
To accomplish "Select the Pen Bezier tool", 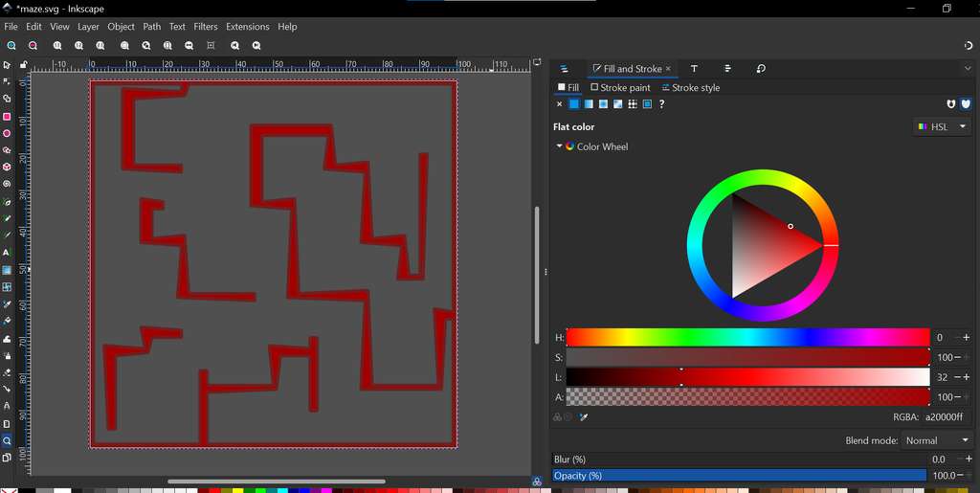I will pyautogui.click(x=7, y=202).
